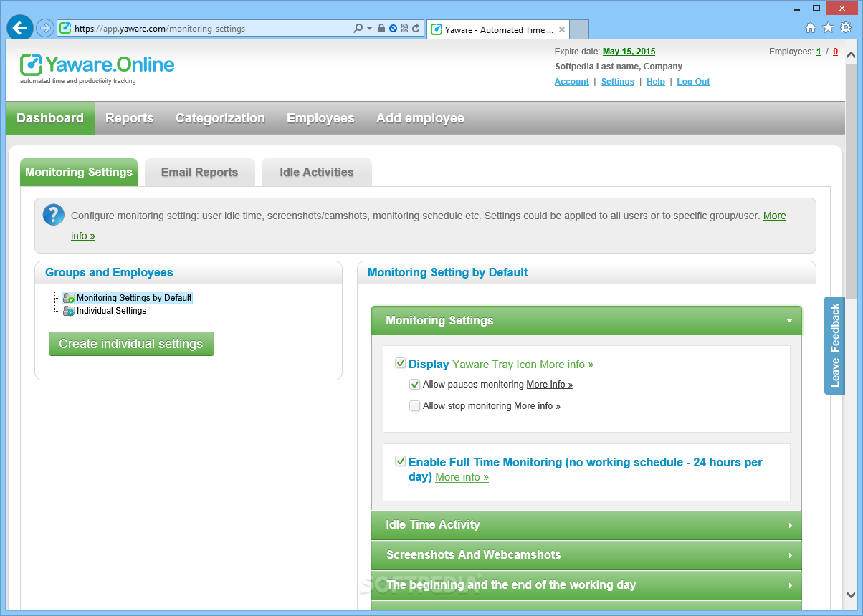The height and width of the screenshot is (616, 863).
Task: Click the Individual Settings folder icon
Action: pyautogui.click(x=69, y=311)
